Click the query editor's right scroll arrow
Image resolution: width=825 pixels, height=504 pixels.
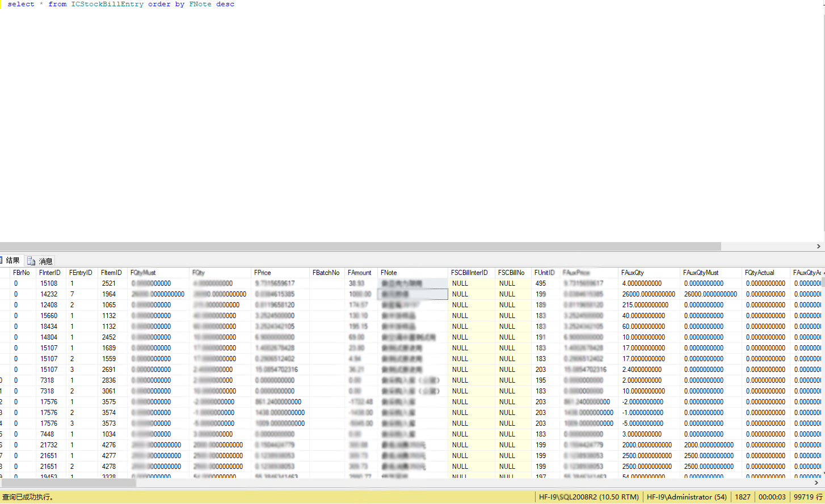coord(818,247)
